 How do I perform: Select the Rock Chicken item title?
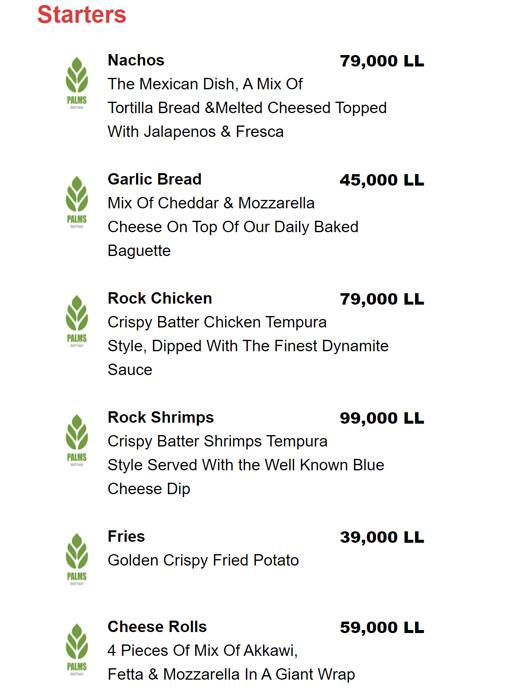(x=160, y=298)
